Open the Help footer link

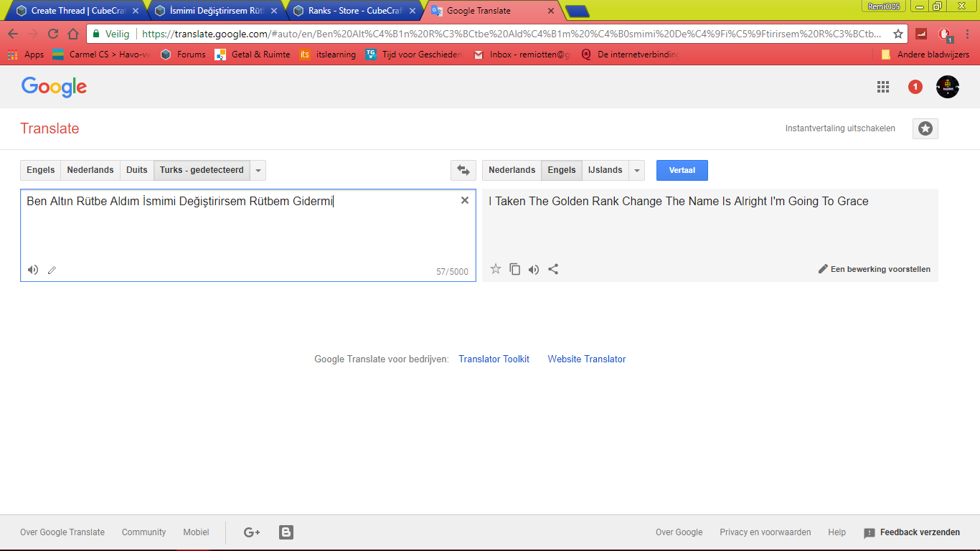[x=837, y=532]
